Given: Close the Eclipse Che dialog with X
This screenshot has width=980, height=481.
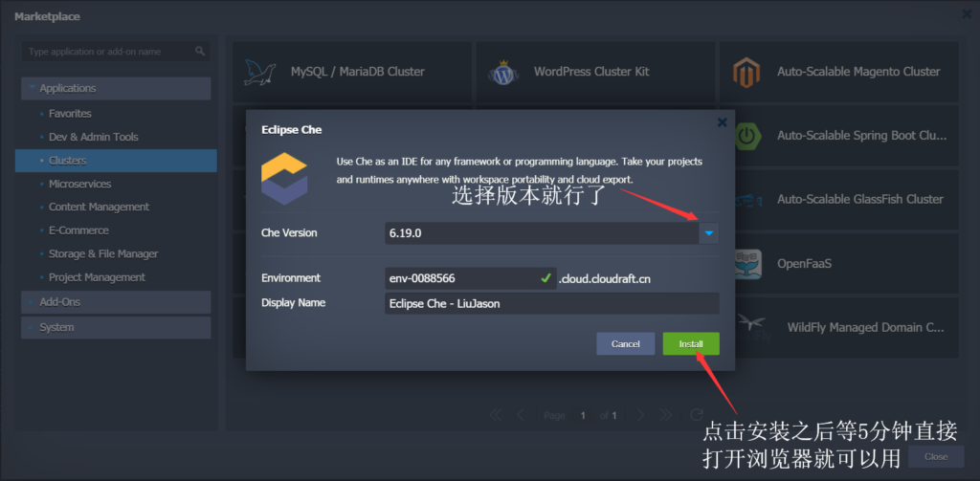Looking at the screenshot, I should (722, 122).
